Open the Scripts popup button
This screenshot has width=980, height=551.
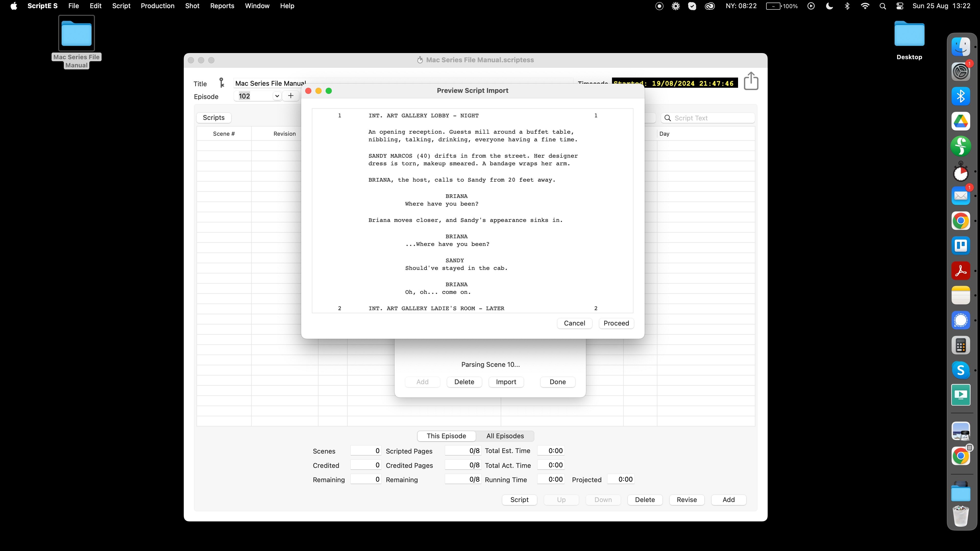point(213,118)
